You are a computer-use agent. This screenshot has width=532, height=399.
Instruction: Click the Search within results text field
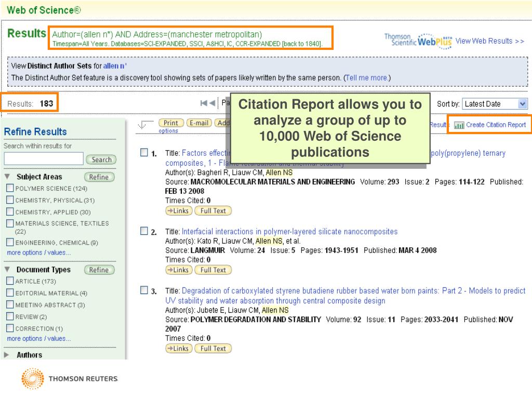(44, 158)
